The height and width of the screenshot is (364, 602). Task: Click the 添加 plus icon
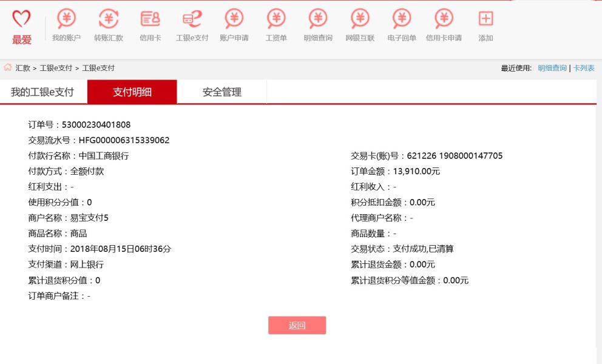click(x=485, y=19)
